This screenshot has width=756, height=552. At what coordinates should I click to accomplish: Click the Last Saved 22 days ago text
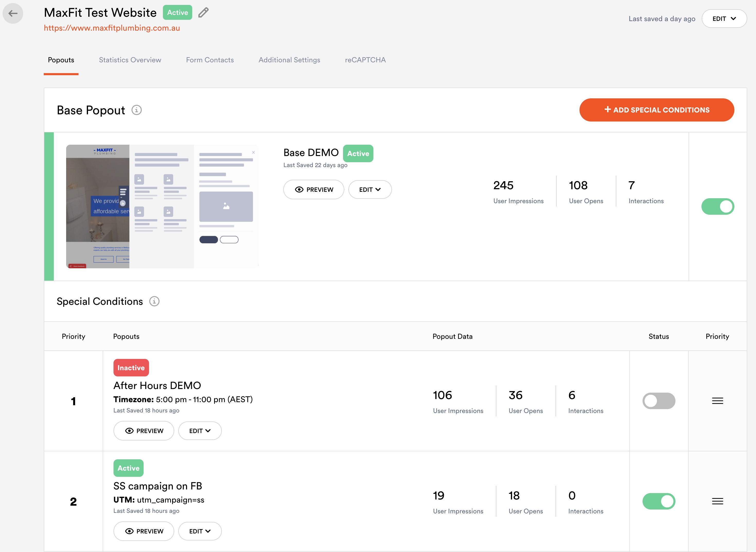click(315, 165)
